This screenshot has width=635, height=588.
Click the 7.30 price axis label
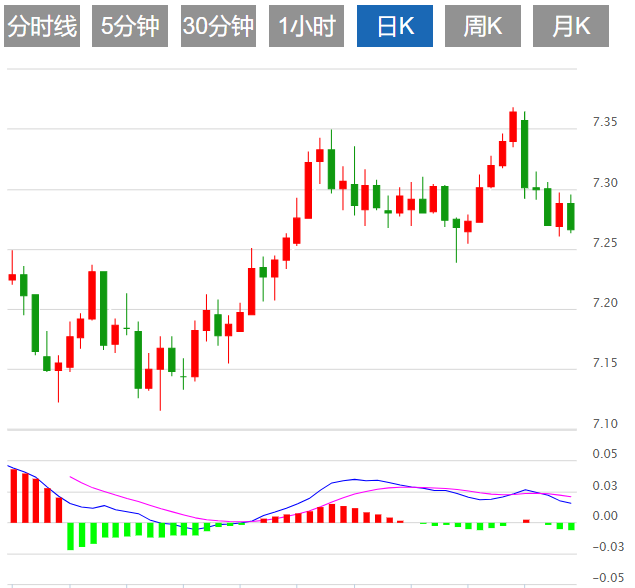point(605,183)
